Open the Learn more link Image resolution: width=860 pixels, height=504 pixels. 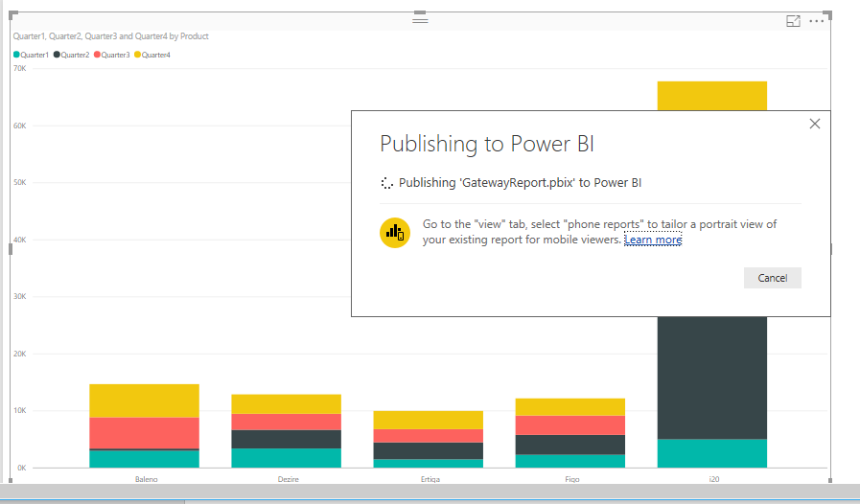point(653,240)
